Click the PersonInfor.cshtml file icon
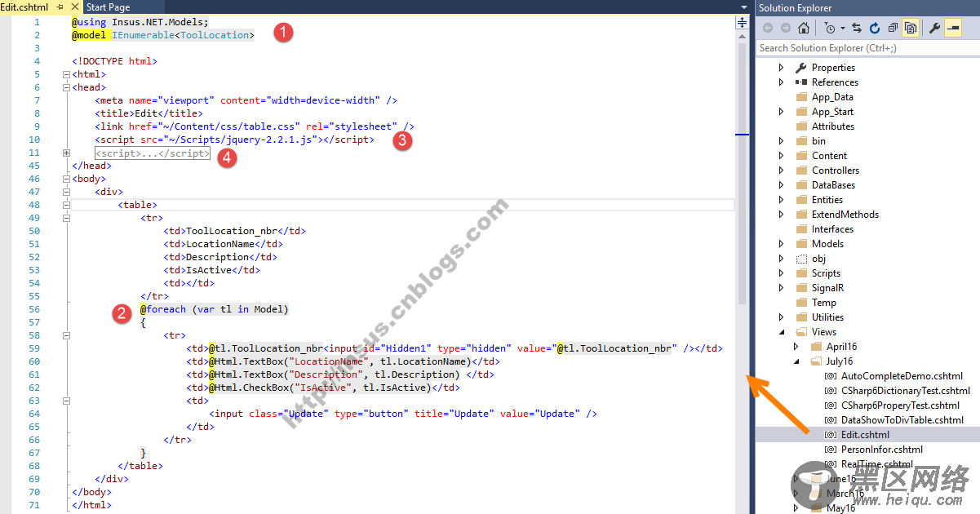This screenshot has height=514, width=980. point(831,450)
